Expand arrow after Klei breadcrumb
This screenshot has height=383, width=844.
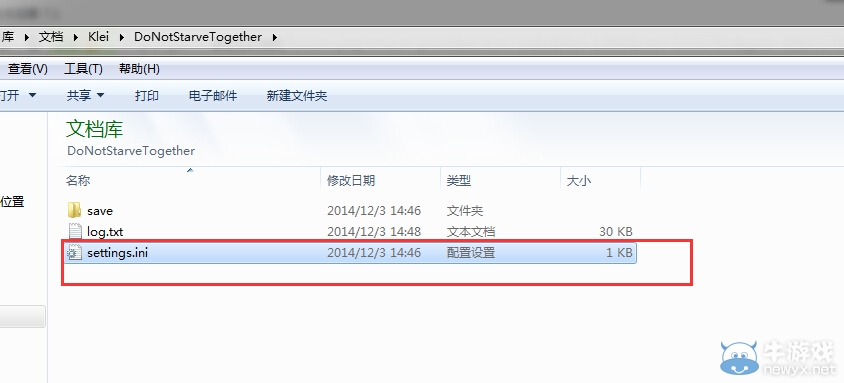121,37
